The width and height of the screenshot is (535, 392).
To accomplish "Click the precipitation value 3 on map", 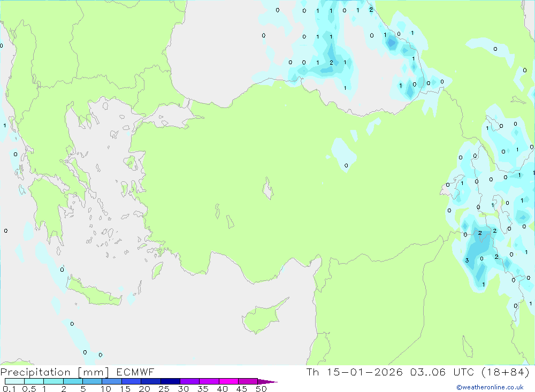I will 467,260.
